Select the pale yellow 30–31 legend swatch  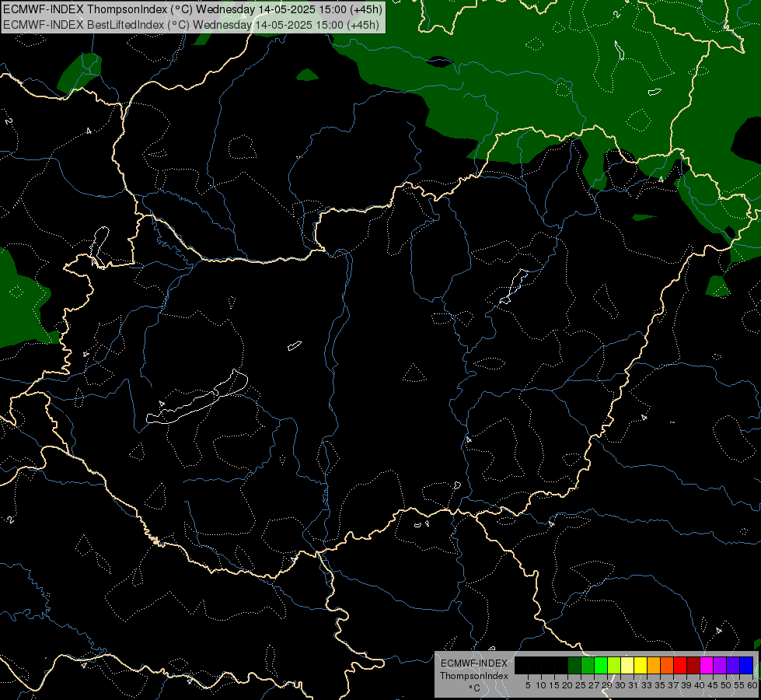tap(627, 665)
